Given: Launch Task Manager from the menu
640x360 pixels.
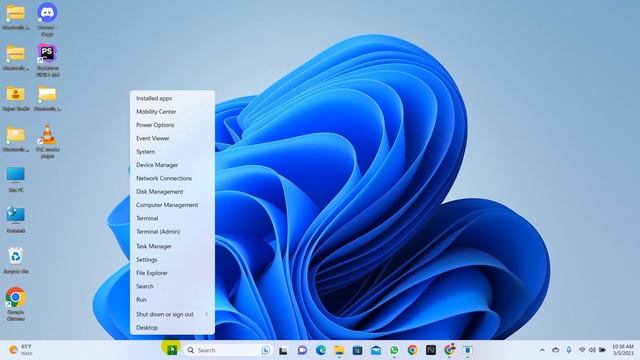Looking at the screenshot, I should pos(172,246).
